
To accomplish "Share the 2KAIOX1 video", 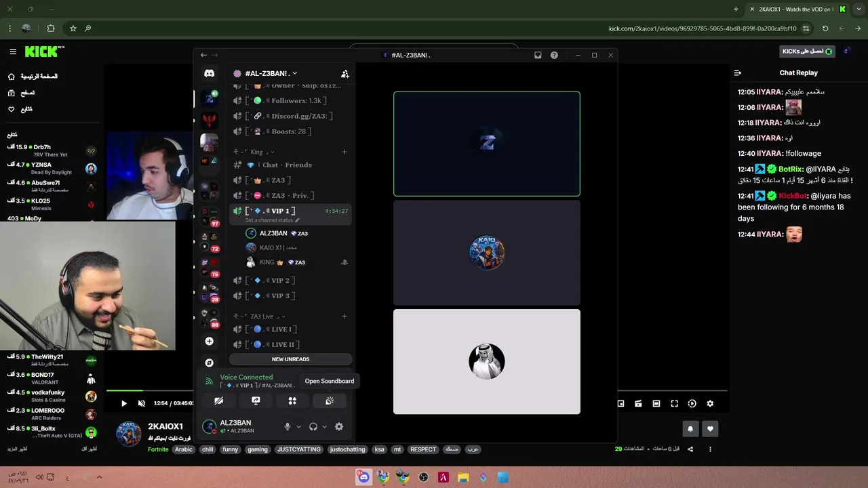I will pyautogui.click(x=690, y=449).
